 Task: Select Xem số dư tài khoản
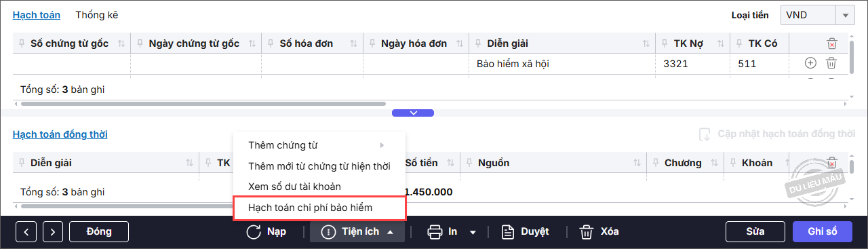(319, 186)
